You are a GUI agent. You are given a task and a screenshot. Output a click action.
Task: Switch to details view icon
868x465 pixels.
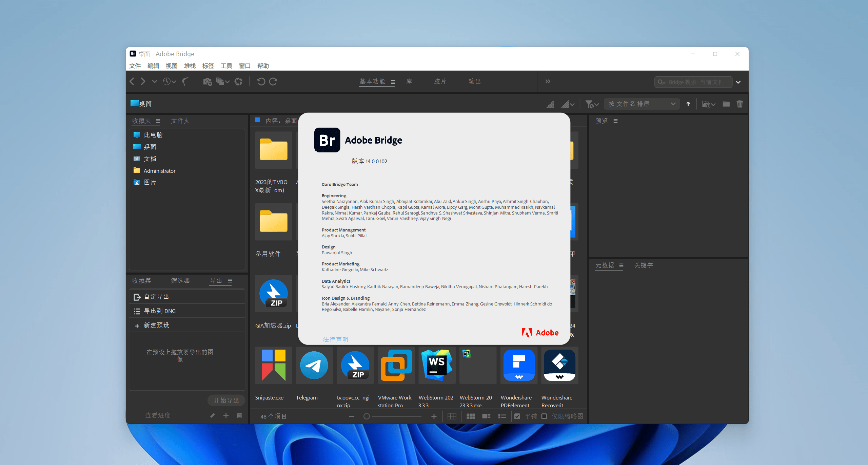pyautogui.click(x=486, y=416)
